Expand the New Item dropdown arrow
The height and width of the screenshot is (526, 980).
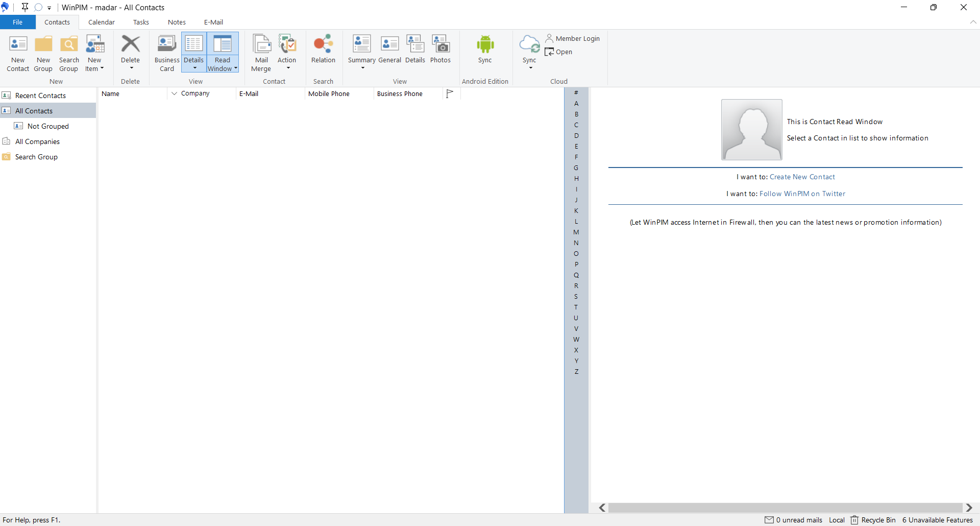[102, 68]
